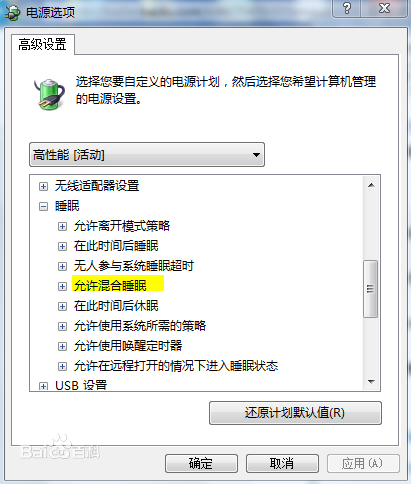Screen dimensions: 411x484
Task: Click the scrollbar down arrow
Action: tap(371, 381)
